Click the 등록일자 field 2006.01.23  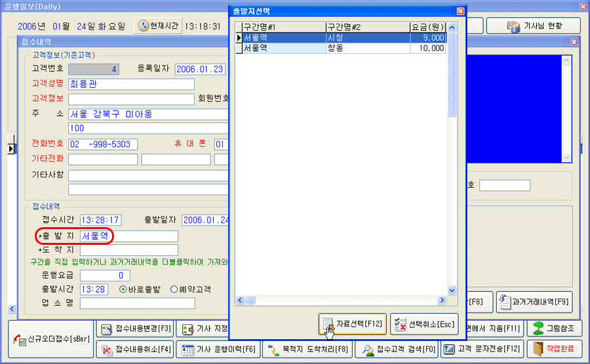(200, 69)
